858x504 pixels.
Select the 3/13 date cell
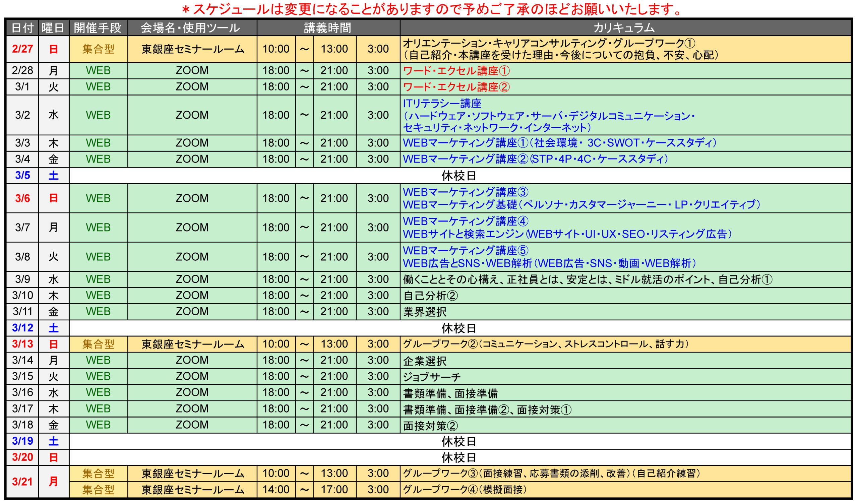point(22,344)
